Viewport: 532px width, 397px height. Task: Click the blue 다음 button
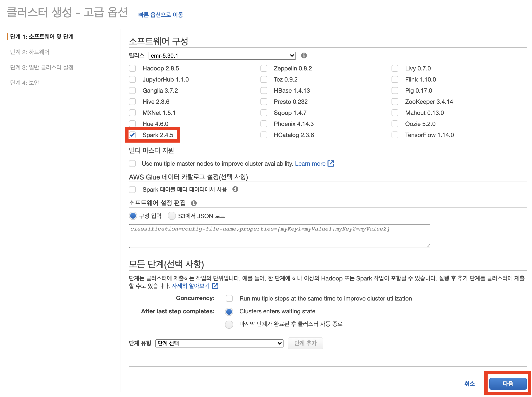coord(507,383)
